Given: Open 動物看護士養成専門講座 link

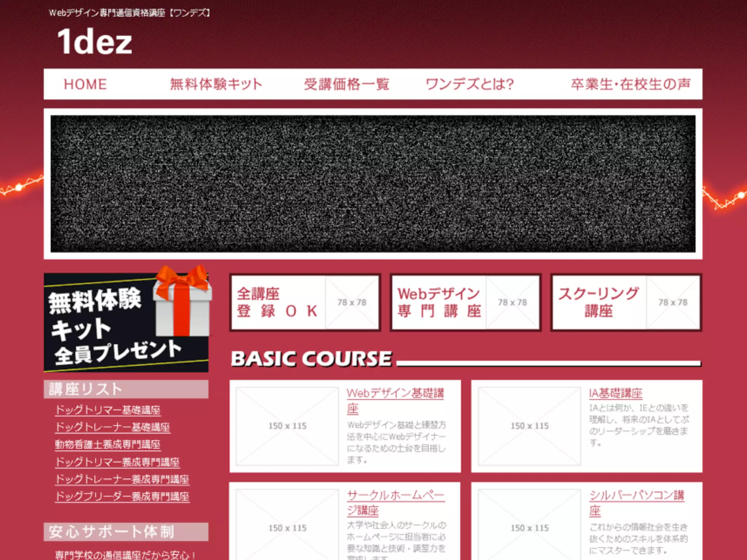Looking at the screenshot, I should [x=108, y=444].
